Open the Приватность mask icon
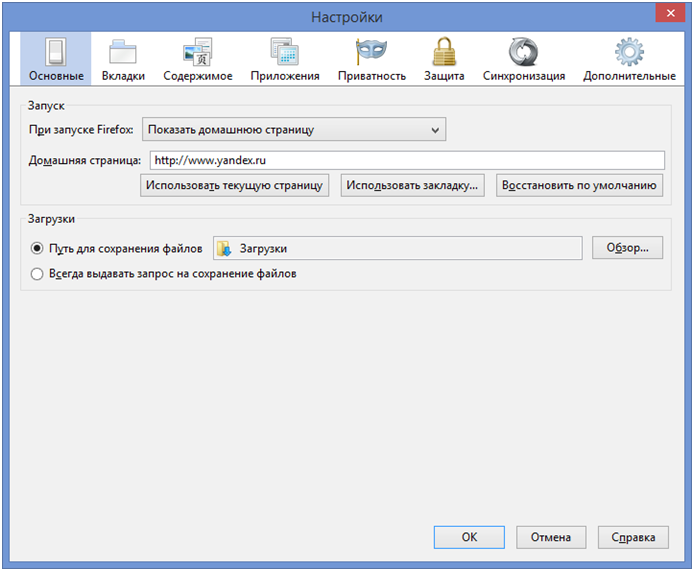This screenshot has width=694, height=571. [371, 51]
